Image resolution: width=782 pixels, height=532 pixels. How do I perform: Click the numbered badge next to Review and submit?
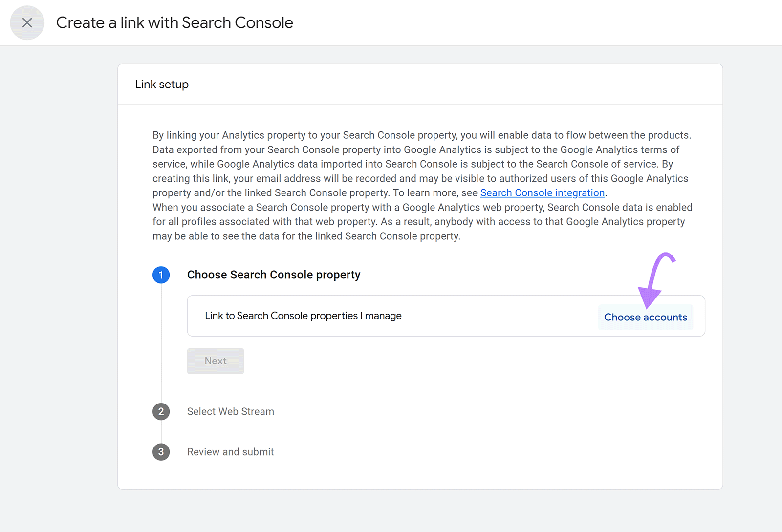point(161,452)
